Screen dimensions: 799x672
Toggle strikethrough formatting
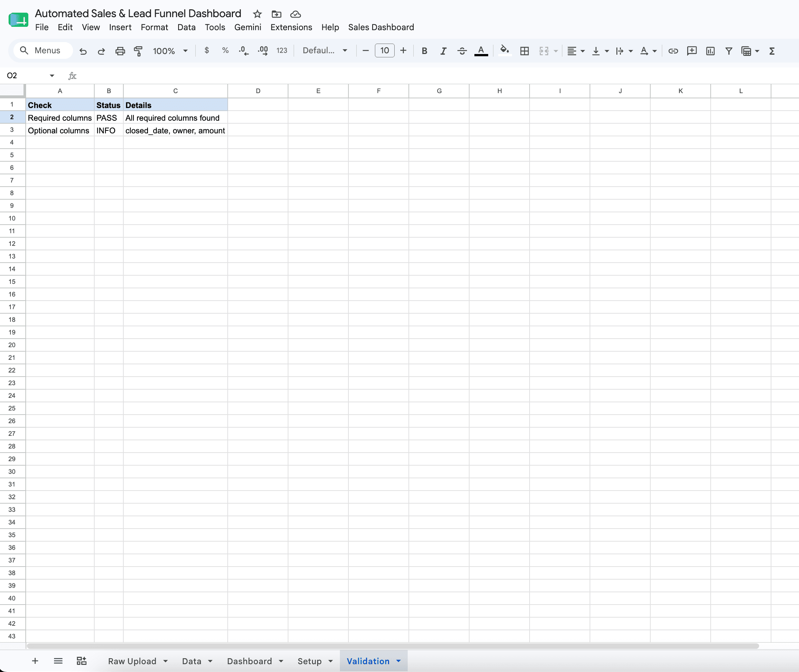click(x=462, y=51)
